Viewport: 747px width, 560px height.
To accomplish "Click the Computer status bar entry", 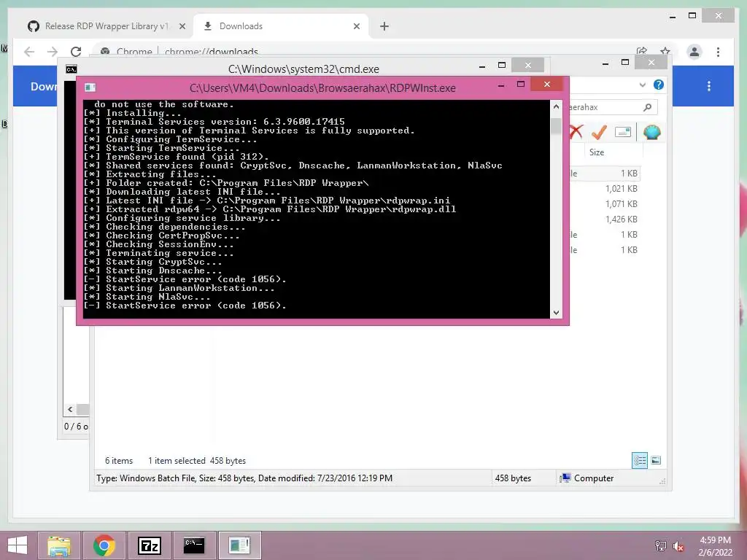I will coord(587,478).
